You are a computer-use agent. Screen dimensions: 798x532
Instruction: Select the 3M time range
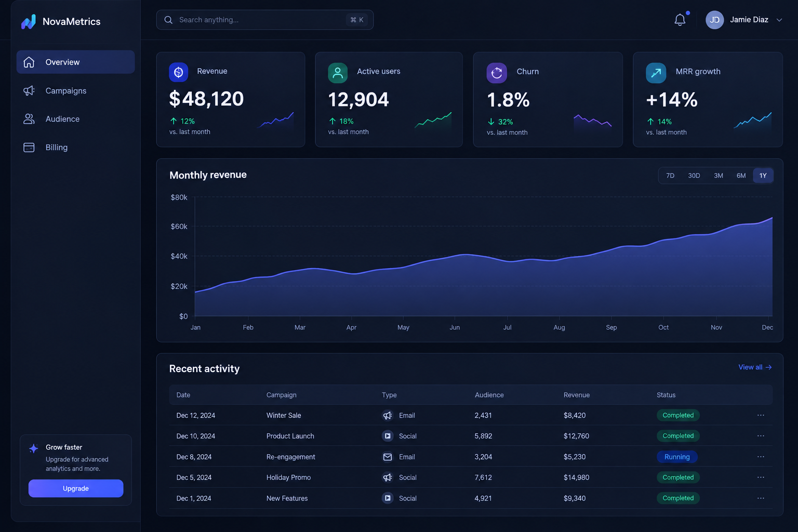coord(719,176)
